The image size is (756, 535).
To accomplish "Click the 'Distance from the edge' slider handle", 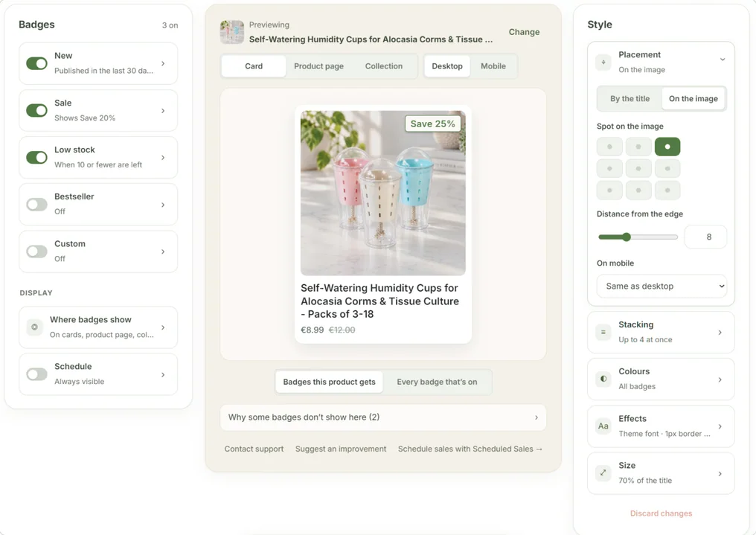I will (627, 237).
